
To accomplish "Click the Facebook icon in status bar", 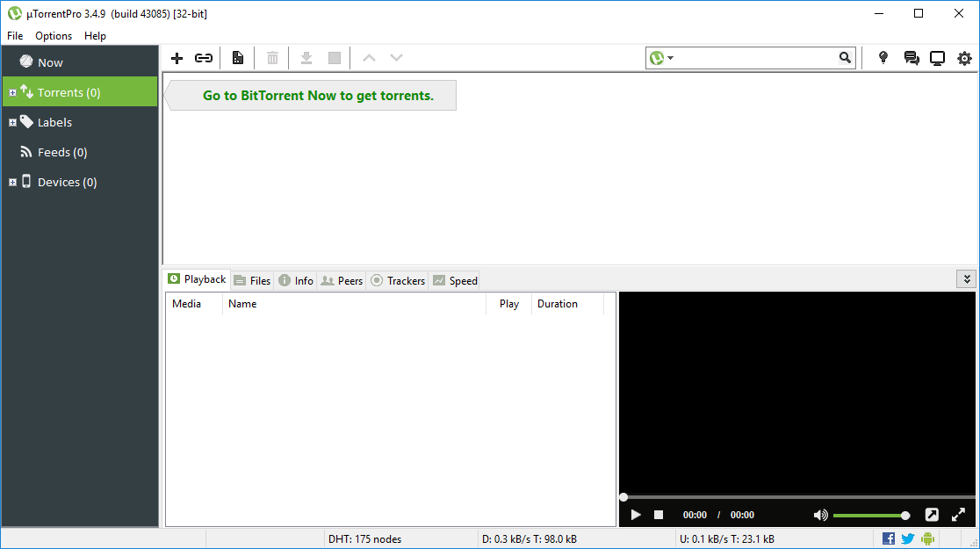I will coord(888,538).
